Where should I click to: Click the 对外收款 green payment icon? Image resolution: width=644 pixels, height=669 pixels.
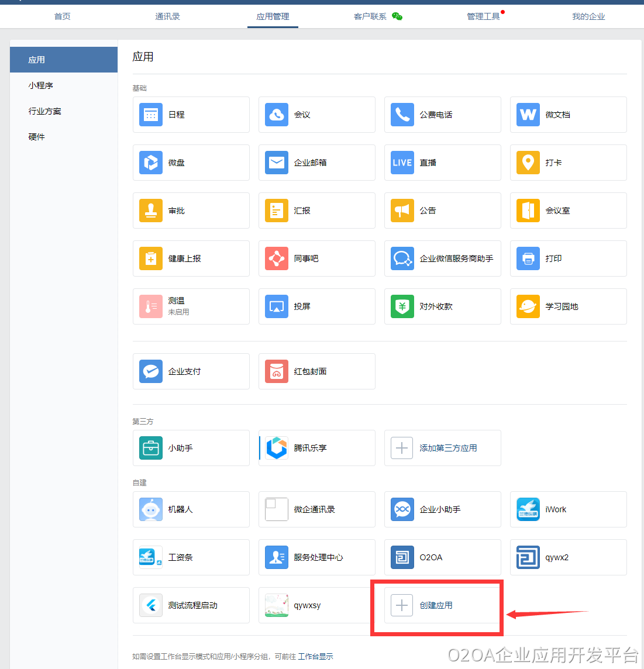click(x=402, y=306)
